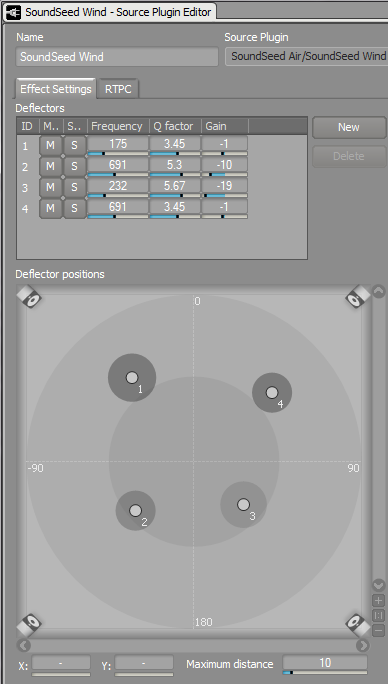This screenshot has width=388, height=684.
Task: Click frequency value 232 of deflector 3
Action: [118, 185]
